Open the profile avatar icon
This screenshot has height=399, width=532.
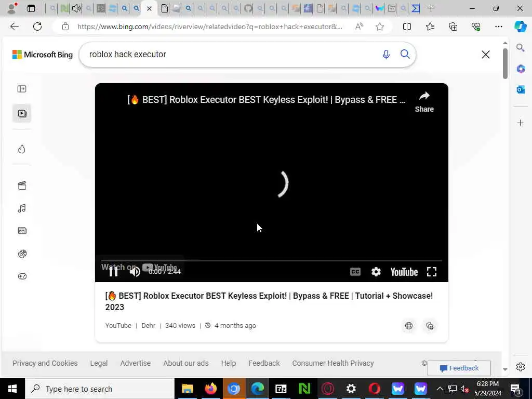pos(12,8)
